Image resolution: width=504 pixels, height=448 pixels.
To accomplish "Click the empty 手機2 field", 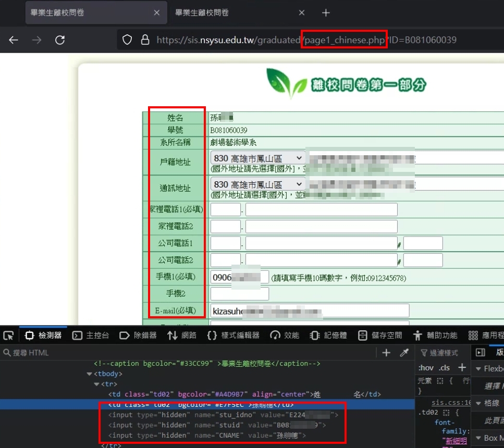I will pyautogui.click(x=239, y=294).
